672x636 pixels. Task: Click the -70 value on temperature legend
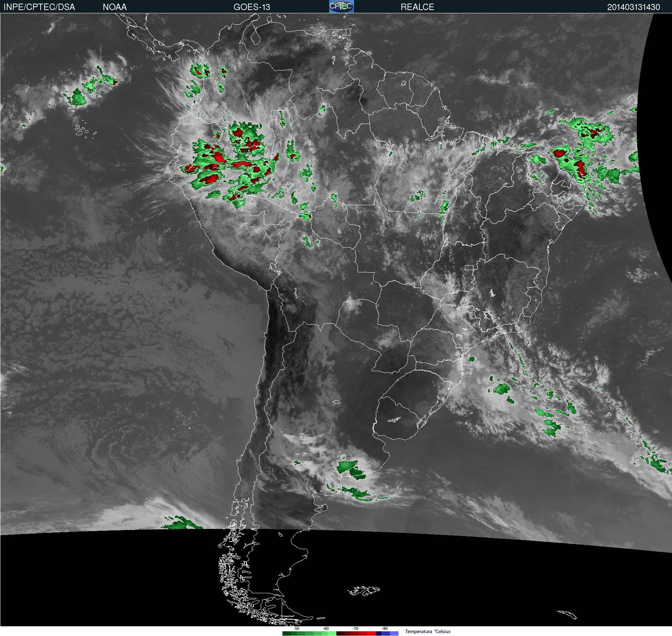coord(355,628)
